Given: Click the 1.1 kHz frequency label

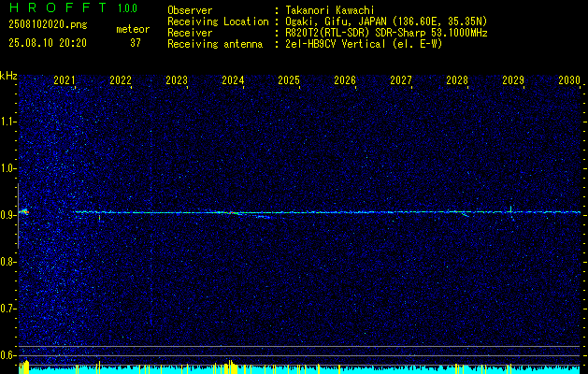Looking at the screenshot, I should 8,122.
